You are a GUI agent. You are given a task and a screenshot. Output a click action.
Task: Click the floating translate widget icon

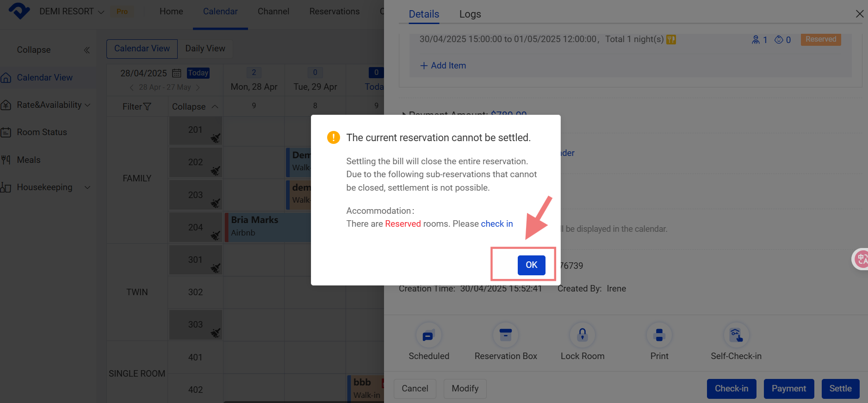861,259
